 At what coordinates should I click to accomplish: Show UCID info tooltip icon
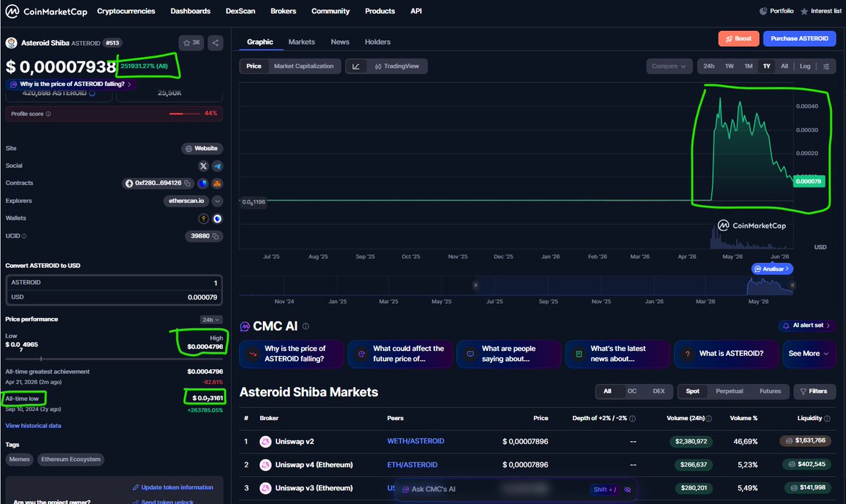pos(25,236)
